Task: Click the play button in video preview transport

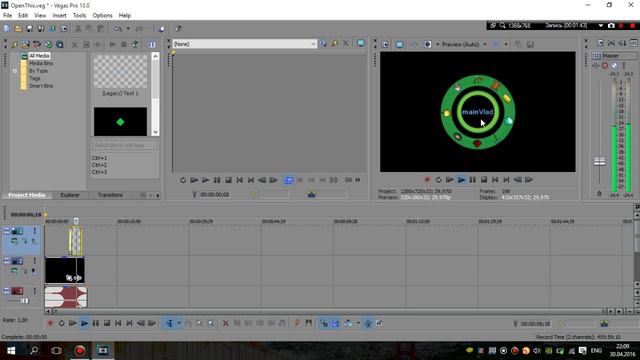Action: [461, 180]
